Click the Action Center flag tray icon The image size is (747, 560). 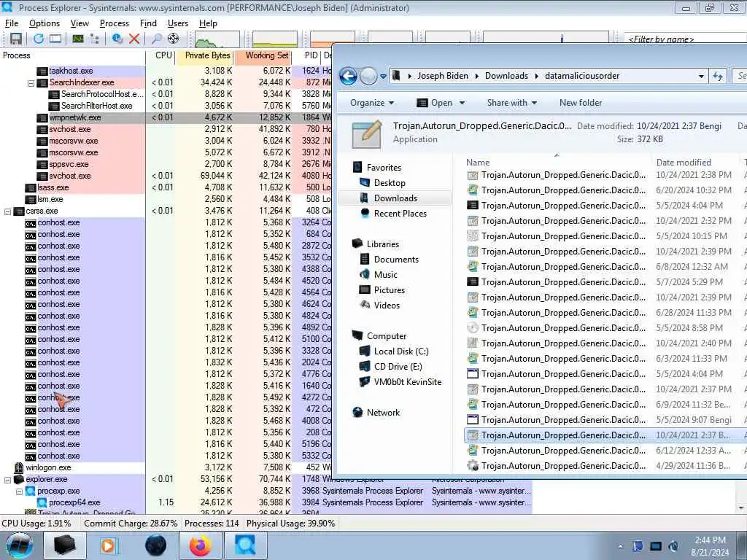pos(638,546)
